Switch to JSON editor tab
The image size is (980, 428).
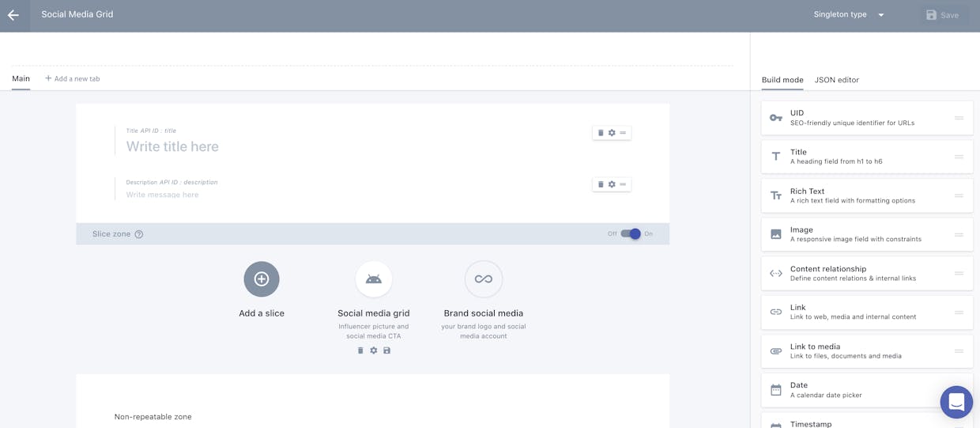837,80
